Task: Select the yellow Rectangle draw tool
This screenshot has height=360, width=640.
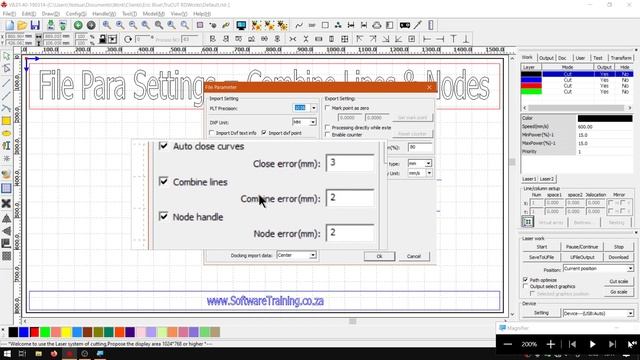Action: tap(6, 121)
